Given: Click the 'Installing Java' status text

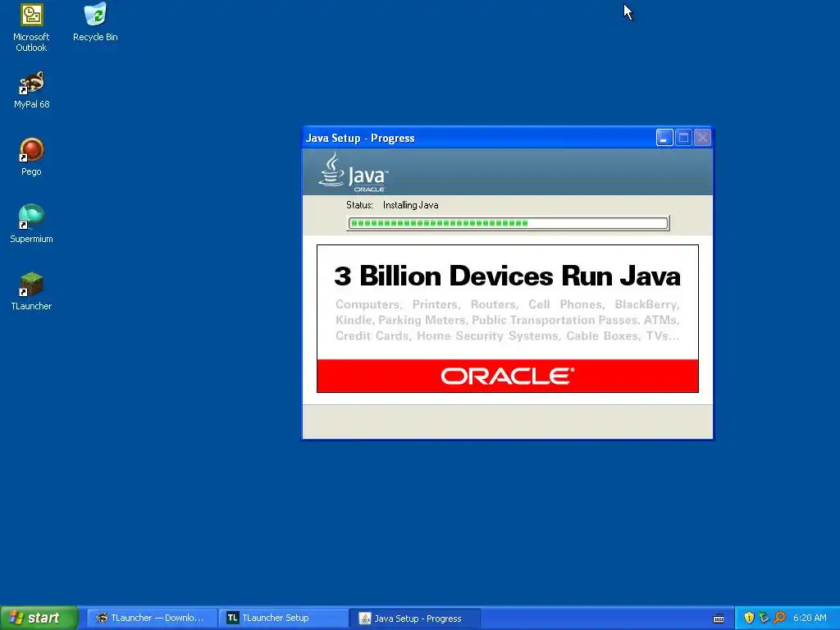Looking at the screenshot, I should coord(410,205).
